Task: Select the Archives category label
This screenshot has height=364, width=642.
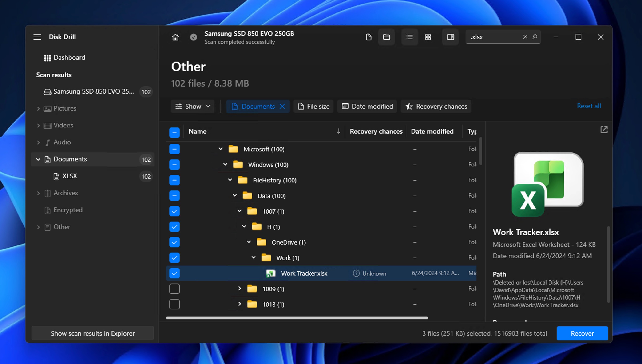Action: (66, 193)
